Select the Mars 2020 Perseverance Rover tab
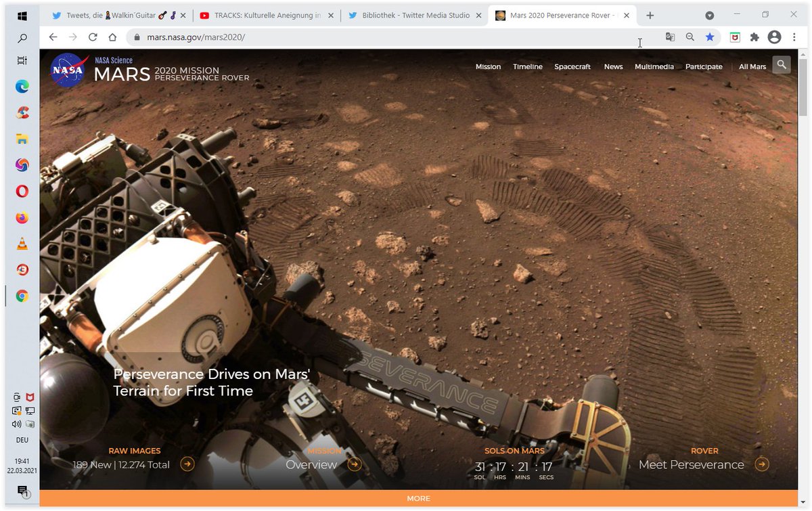 click(x=562, y=16)
